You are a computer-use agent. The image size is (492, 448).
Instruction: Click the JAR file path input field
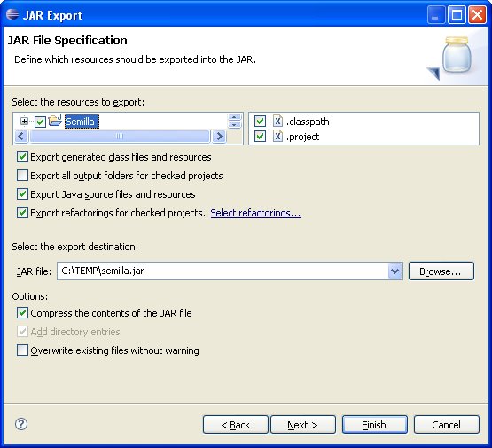(223, 271)
